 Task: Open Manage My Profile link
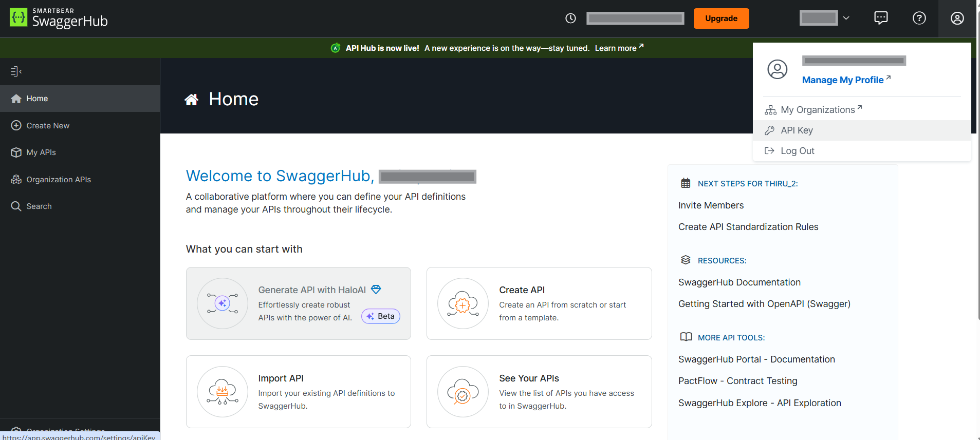(x=846, y=80)
